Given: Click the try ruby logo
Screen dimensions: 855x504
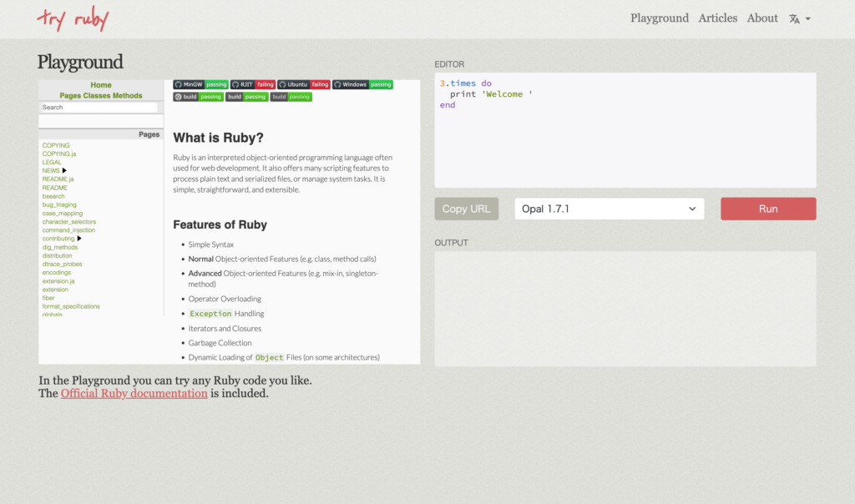Looking at the screenshot, I should (73, 18).
